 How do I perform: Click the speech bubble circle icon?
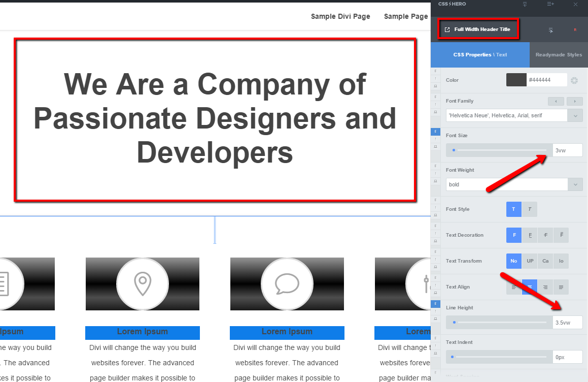287,283
